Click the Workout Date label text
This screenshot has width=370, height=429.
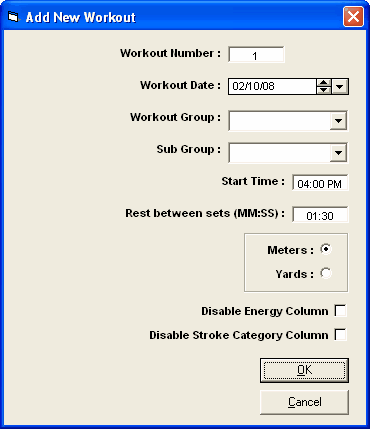coord(180,85)
